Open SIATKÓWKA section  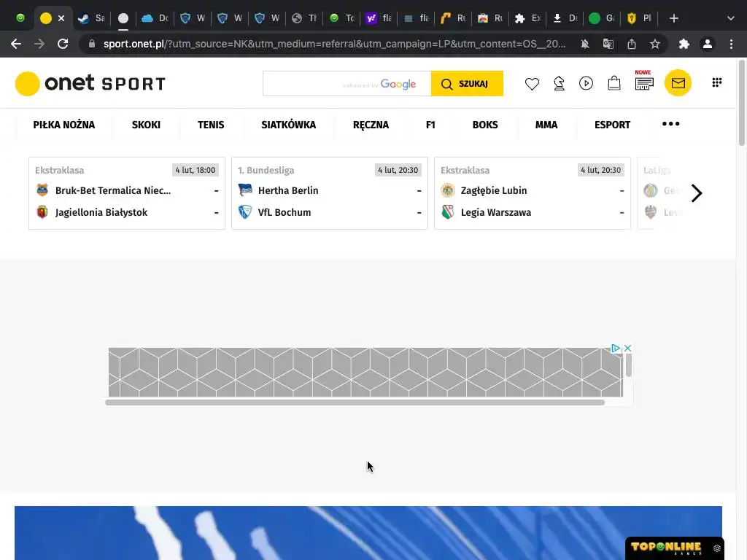pos(288,125)
